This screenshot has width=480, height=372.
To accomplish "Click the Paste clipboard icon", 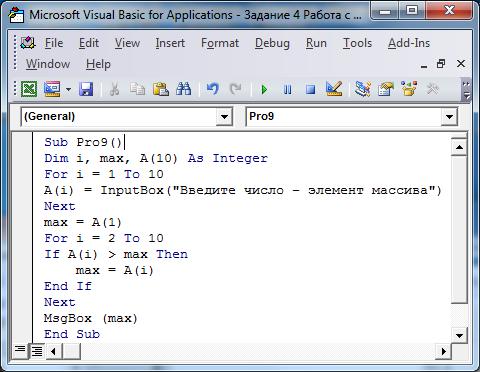I will point(161,89).
